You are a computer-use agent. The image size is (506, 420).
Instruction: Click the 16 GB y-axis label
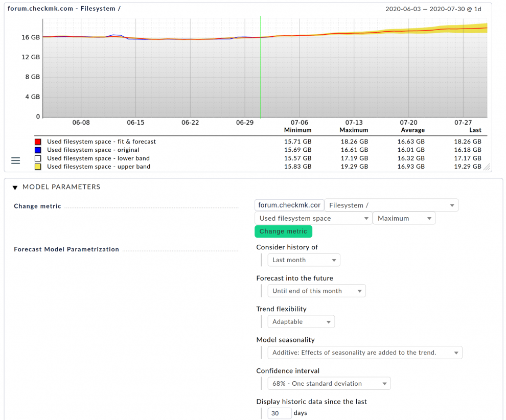pyautogui.click(x=31, y=37)
